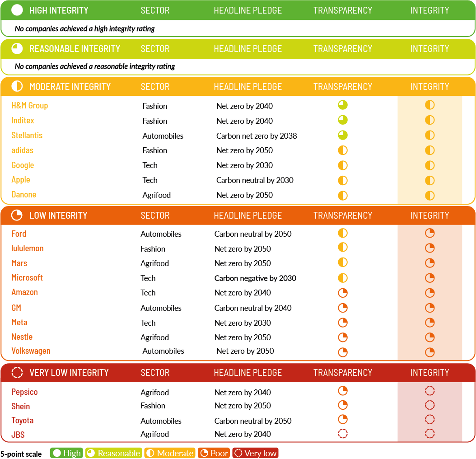
Task: Click Amazon's transparency rating icon
Action: pos(343,293)
